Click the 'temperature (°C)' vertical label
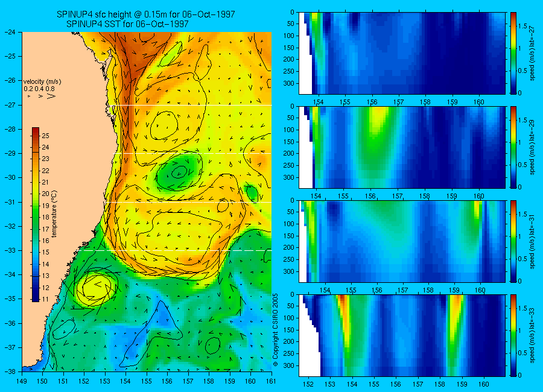543x392 pixels. pyautogui.click(x=54, y=214)
